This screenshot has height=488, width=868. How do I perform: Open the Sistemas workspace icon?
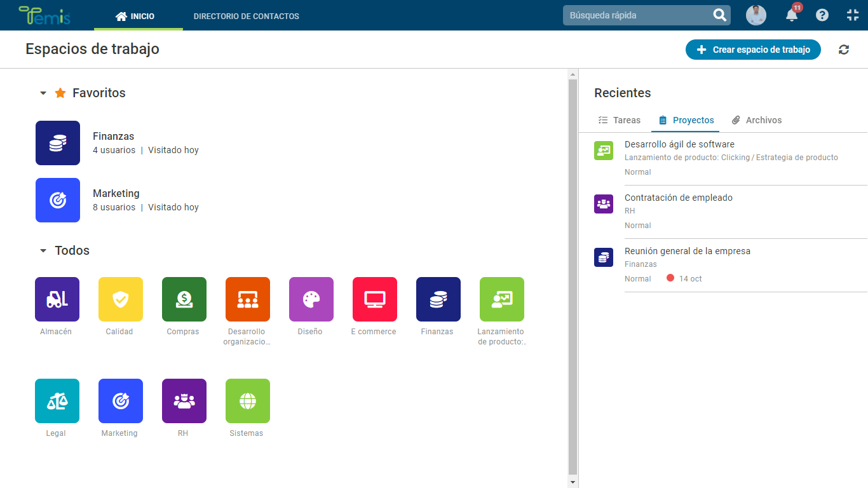[248, 401]
